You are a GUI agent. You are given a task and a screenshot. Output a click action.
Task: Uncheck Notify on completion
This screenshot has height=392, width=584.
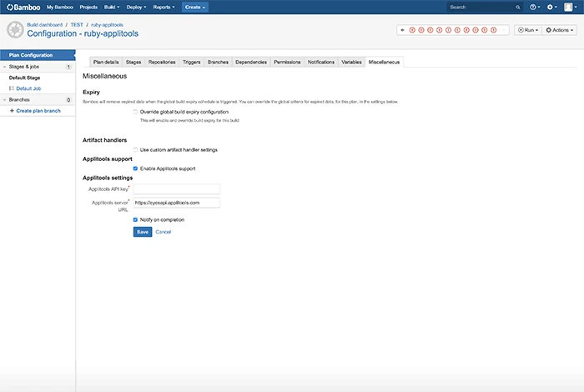[x=135, y=219]
